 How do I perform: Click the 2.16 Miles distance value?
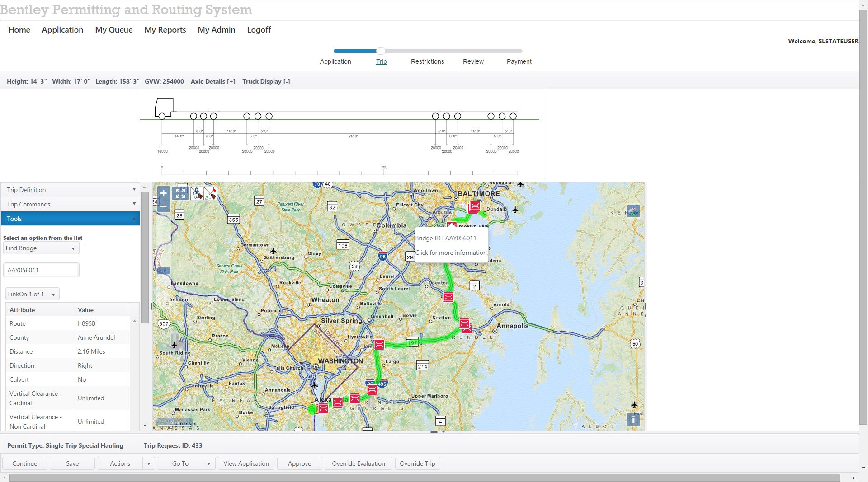point(91,351)
